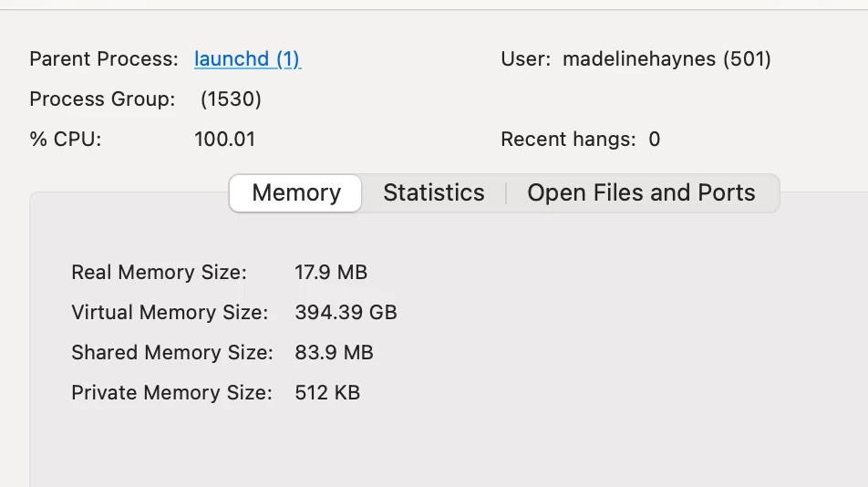Click the Virtual Memory Size label

point(170,313)
